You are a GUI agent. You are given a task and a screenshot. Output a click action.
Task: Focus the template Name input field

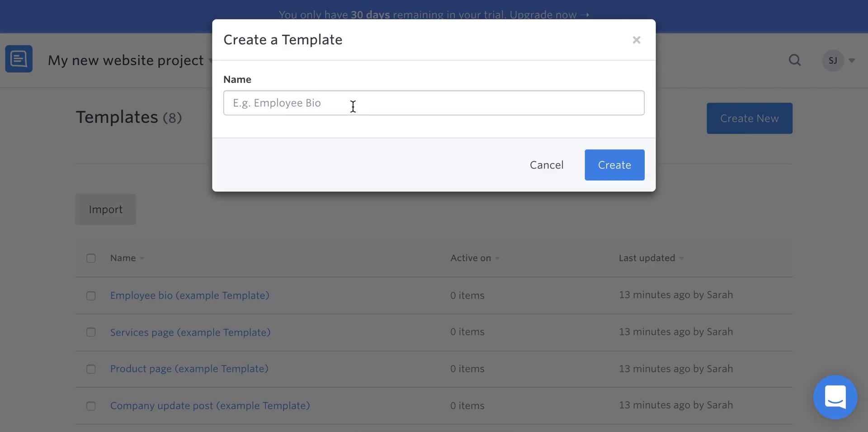click(434, 103)
